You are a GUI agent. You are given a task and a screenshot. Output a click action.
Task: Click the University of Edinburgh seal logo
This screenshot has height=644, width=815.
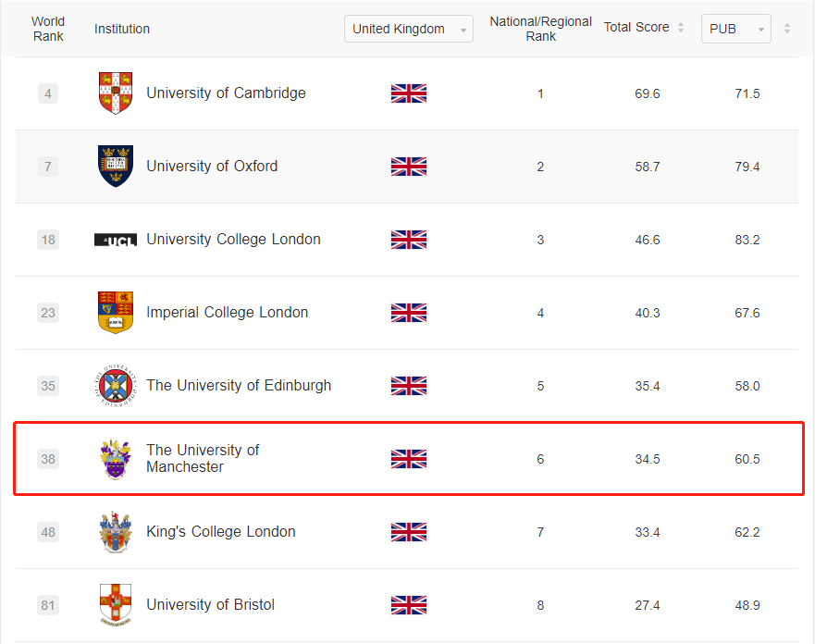(x=116, y=386)
